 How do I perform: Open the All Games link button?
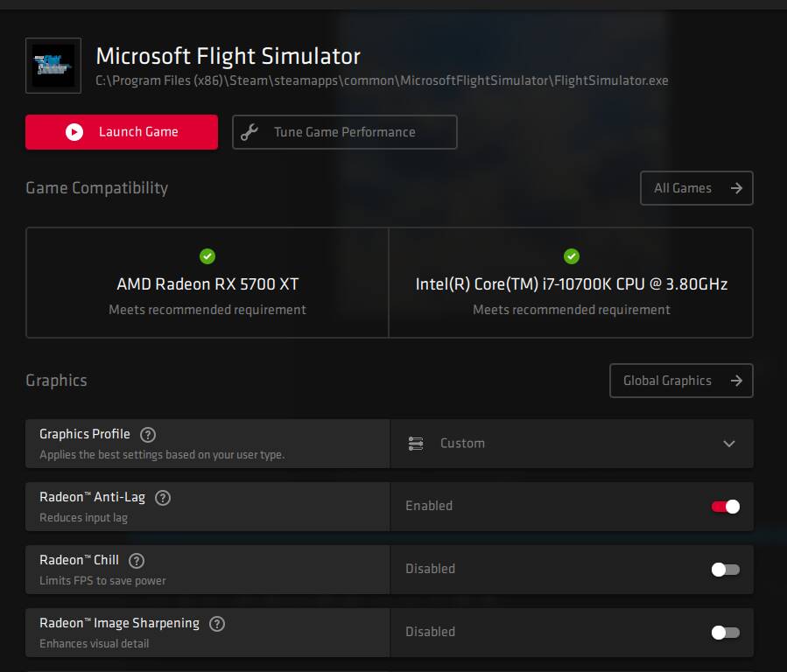697,188
